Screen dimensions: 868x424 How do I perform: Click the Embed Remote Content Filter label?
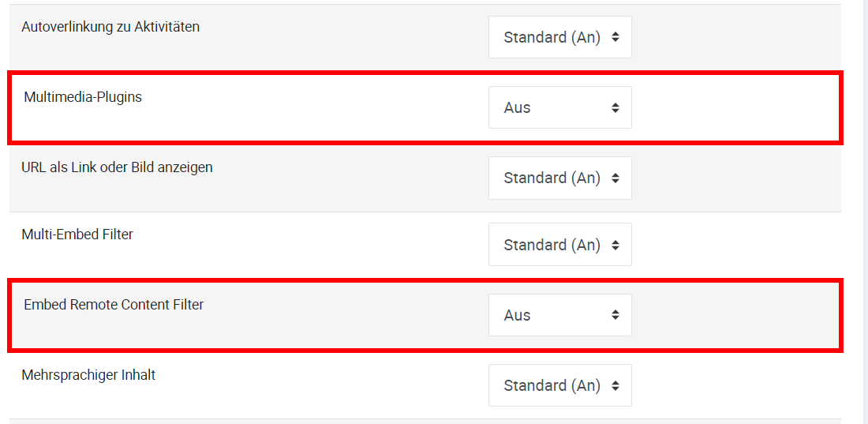pyautogui.click(x=114, y=305)
